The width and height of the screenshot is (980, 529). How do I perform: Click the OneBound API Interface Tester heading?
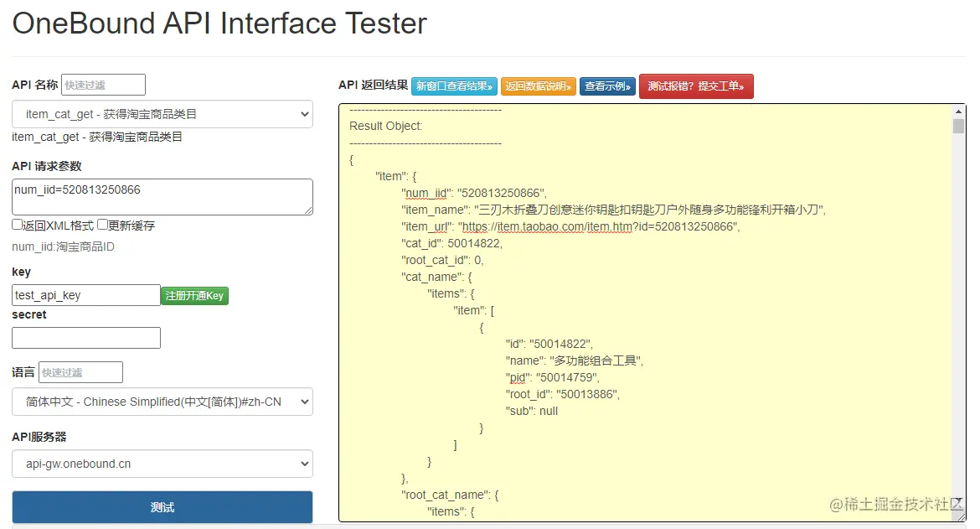coord(219,23)
